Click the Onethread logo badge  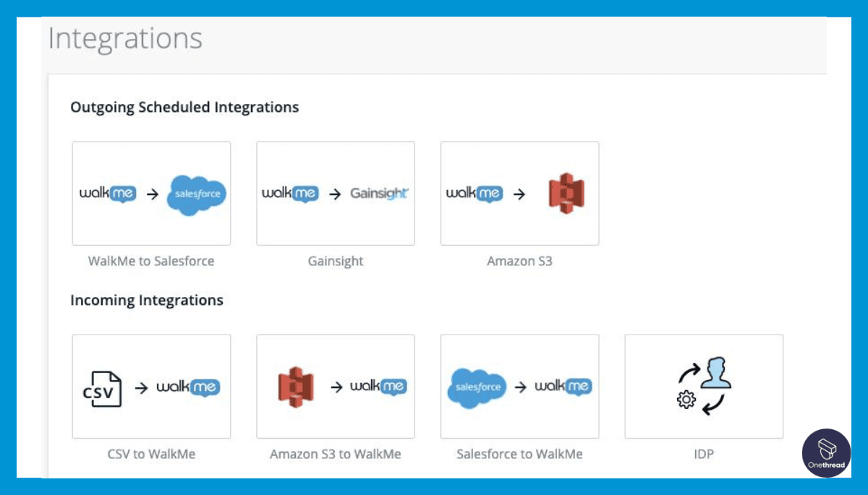(x=826, y=453)
